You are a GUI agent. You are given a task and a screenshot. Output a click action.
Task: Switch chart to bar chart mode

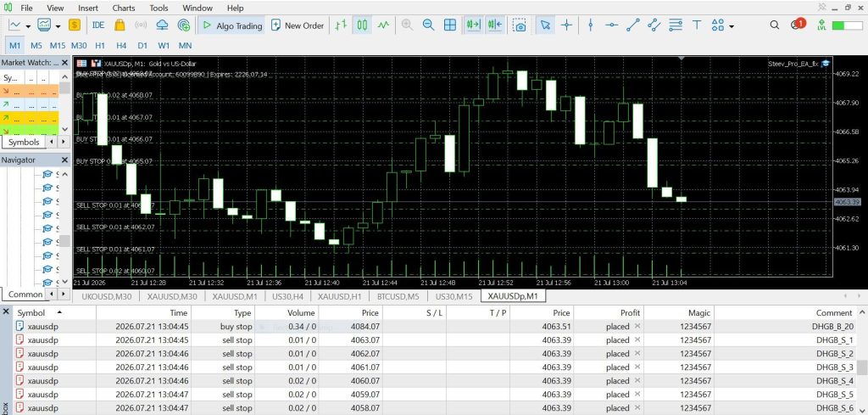[x=341, y=25]
